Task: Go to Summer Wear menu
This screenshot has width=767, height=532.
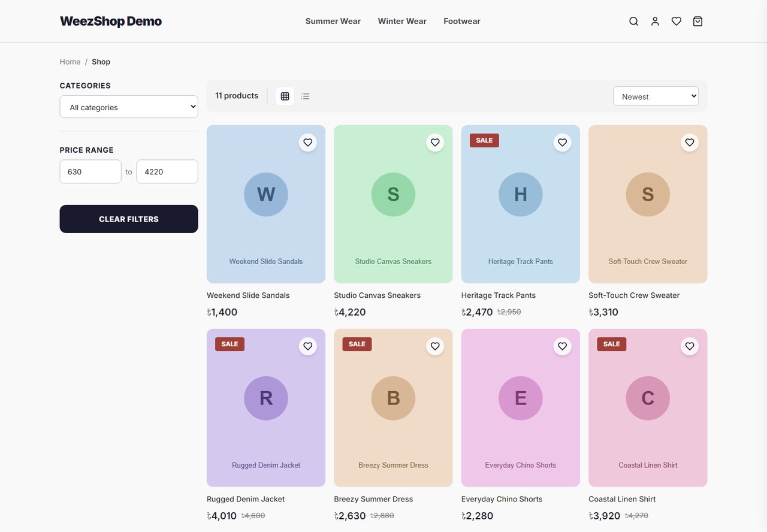Action: [x=333, y=22]
